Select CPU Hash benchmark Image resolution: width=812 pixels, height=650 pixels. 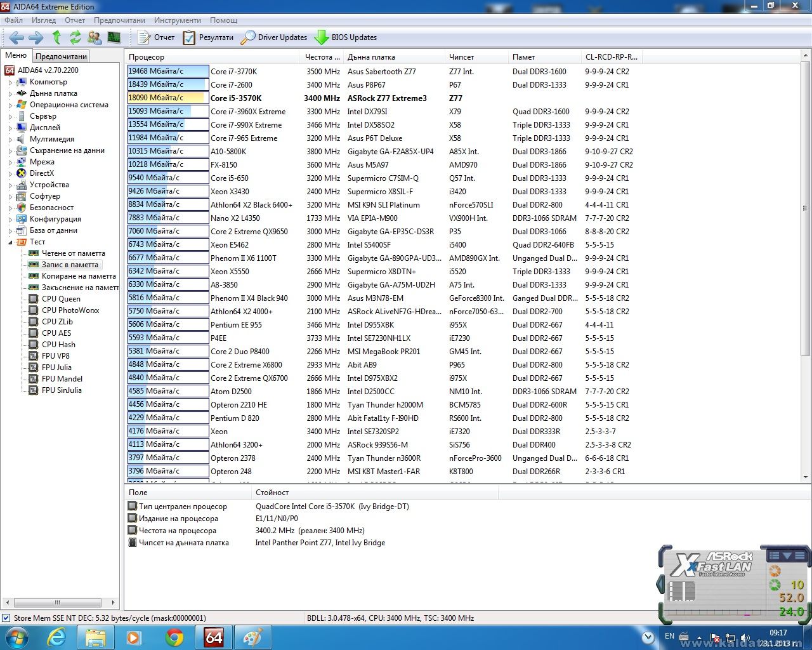(x=58, y=345)
